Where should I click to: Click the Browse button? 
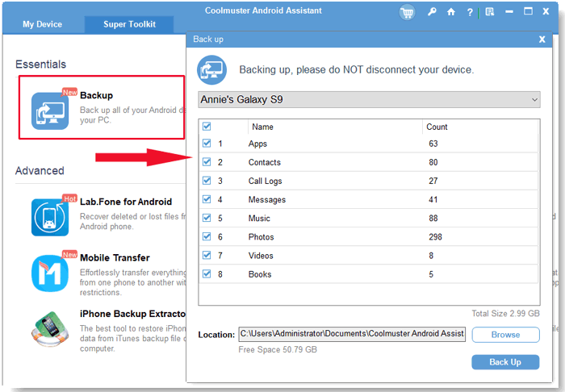505,334
